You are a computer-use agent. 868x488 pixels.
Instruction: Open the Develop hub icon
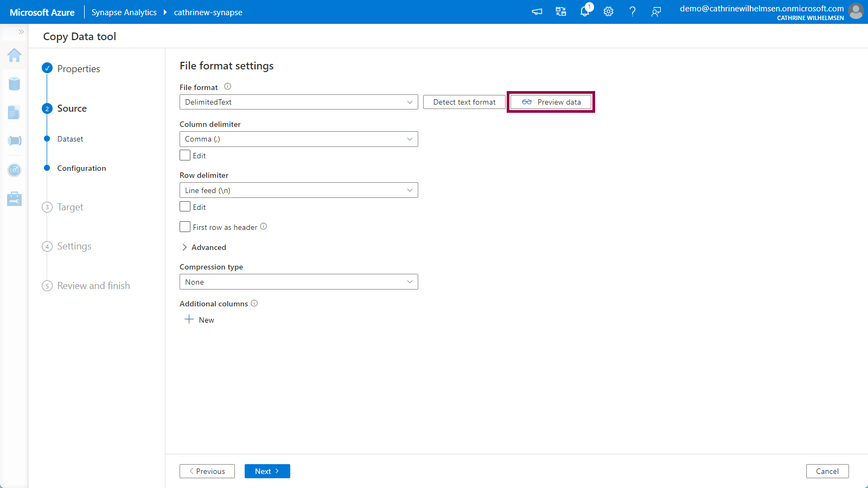click(x=15, y=112)
